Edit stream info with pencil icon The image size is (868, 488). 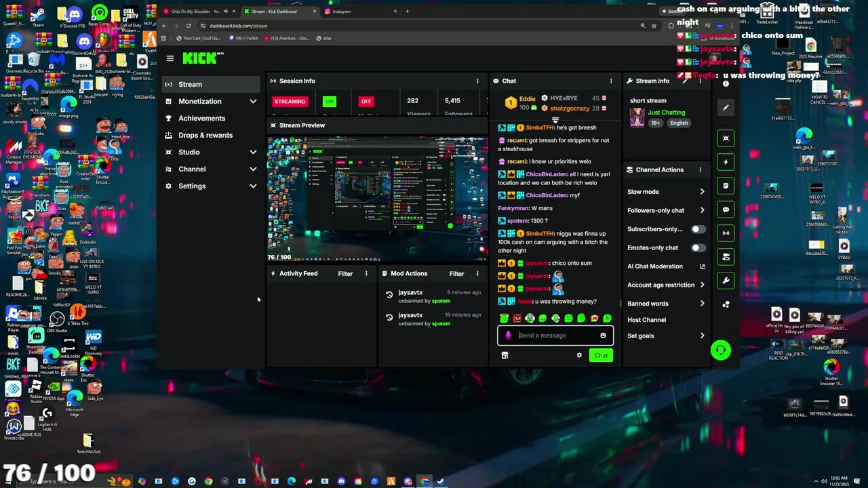coord(685,81)
